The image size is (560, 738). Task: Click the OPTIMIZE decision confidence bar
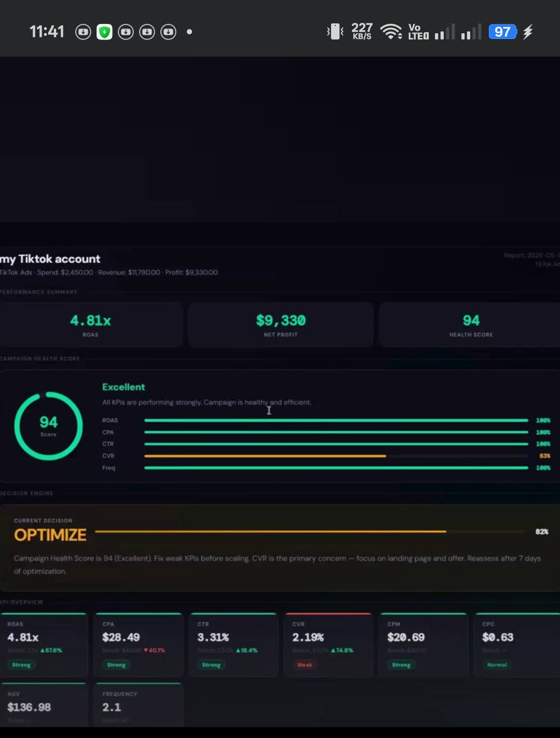click(x=270, y=531)
